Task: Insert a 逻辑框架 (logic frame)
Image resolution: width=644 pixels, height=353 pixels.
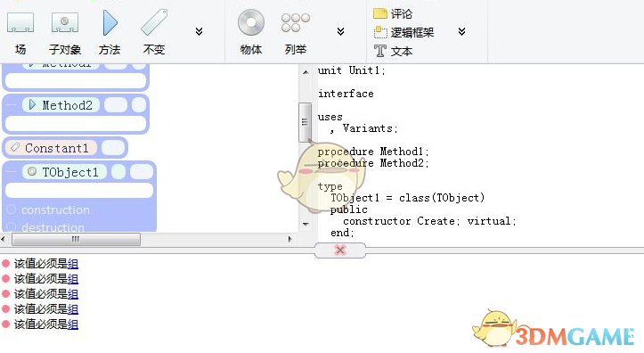Action: (x=404, y=32)
